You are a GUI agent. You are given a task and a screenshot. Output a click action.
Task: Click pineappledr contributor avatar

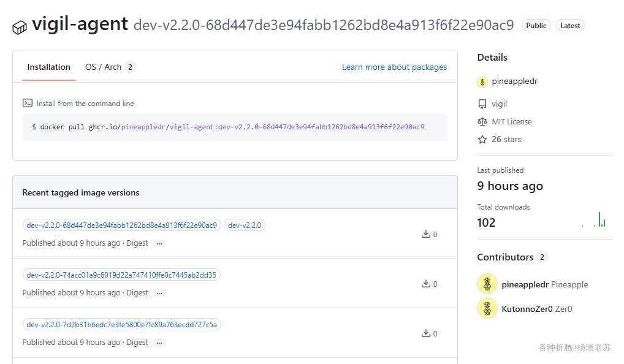click(487, 284)
